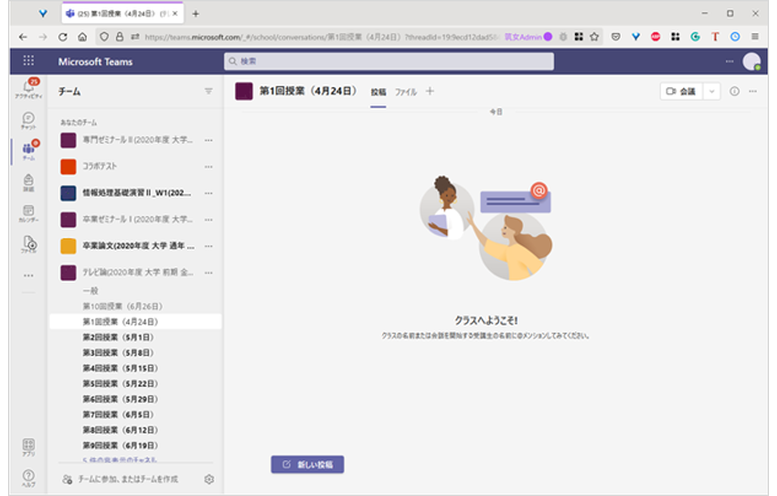The height and width of the screenshot is (496, 777).
Task: Open more options for コラボテスト team
Action: (209, 166)
